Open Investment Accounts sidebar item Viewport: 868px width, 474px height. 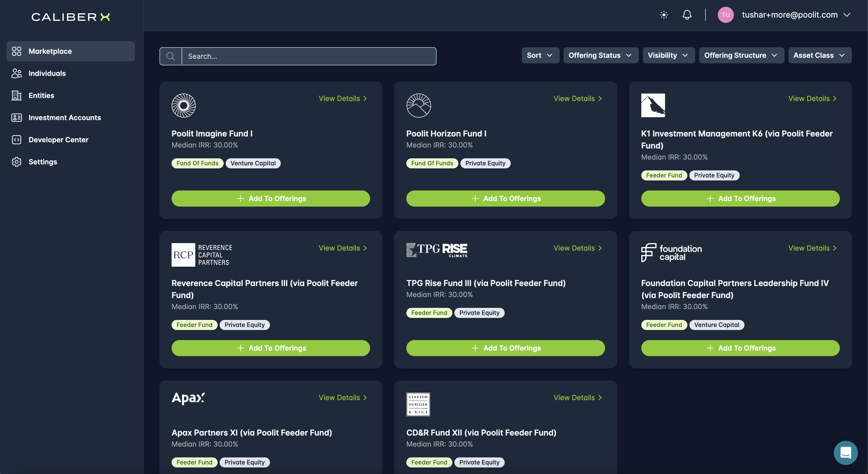[65, 117]
